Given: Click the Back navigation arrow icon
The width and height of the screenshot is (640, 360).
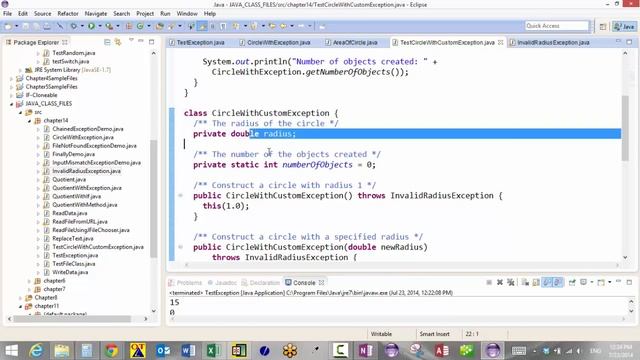Looking at the screenshot, I should tap(283, 26).
